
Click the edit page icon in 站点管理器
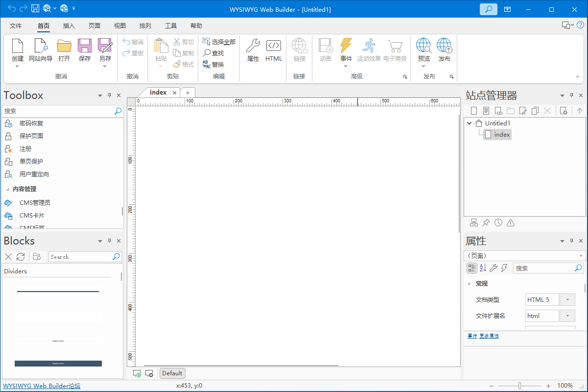(523, 111)
